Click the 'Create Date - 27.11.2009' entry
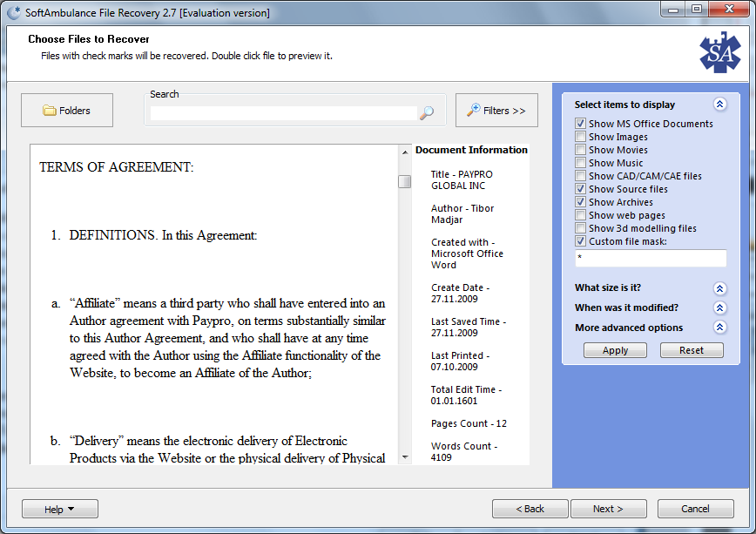This screenshot has width=756, height=534. click(x=460, y=293)
